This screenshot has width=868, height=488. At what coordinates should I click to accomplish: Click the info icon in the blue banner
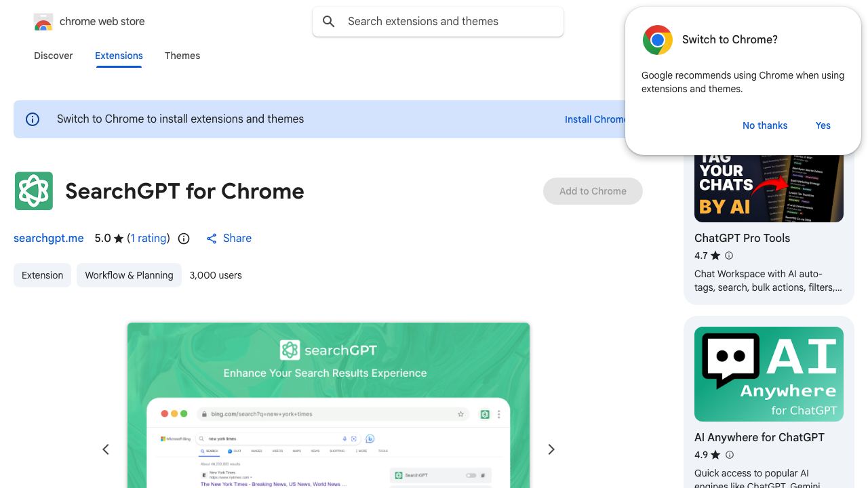click(x=33, y=119)
